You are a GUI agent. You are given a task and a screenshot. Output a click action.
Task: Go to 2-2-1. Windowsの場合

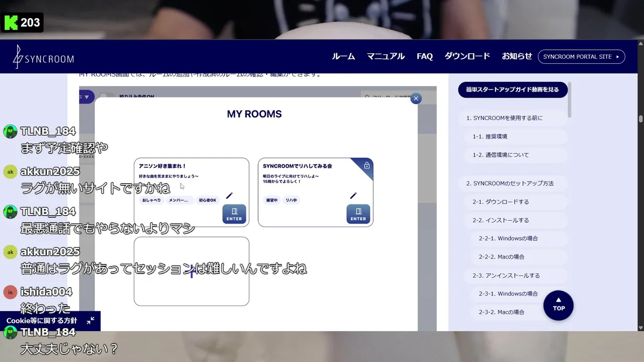(x=519, y=238)
